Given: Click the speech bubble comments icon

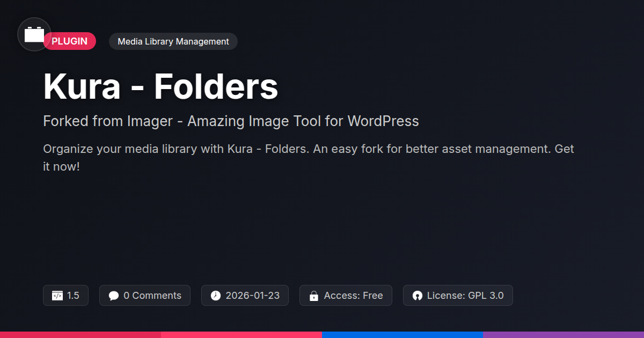Looking at the screenshot, I should pyautogui.click(x=114, y=296).
